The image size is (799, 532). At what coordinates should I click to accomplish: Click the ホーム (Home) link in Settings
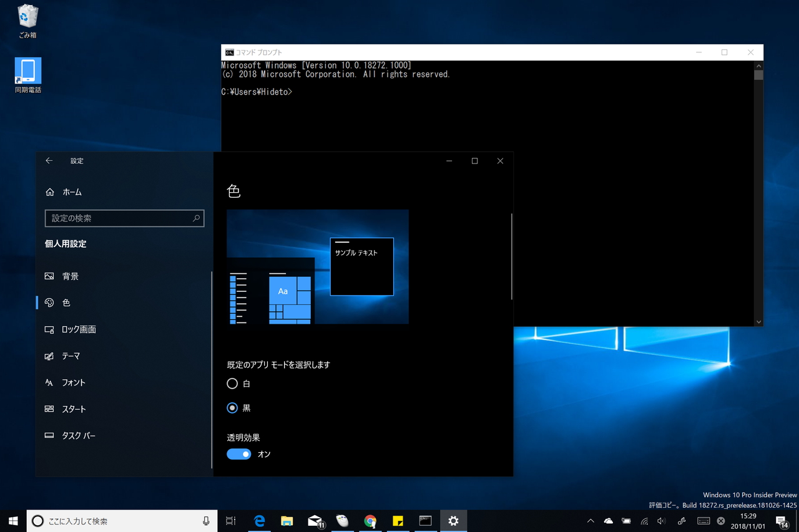click(72, 192)
